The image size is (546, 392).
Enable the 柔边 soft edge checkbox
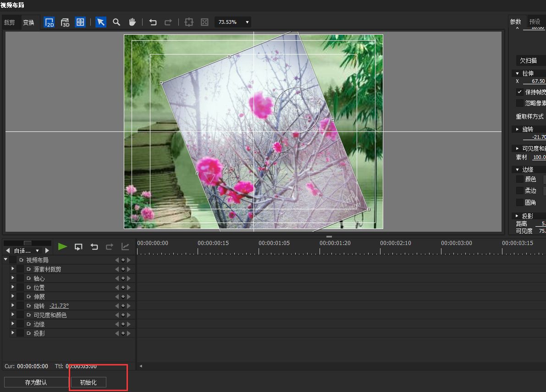[x=519, y=191]
